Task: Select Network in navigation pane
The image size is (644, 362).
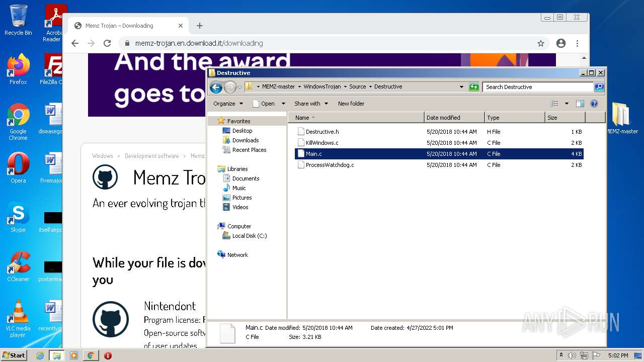Action: 237,255
